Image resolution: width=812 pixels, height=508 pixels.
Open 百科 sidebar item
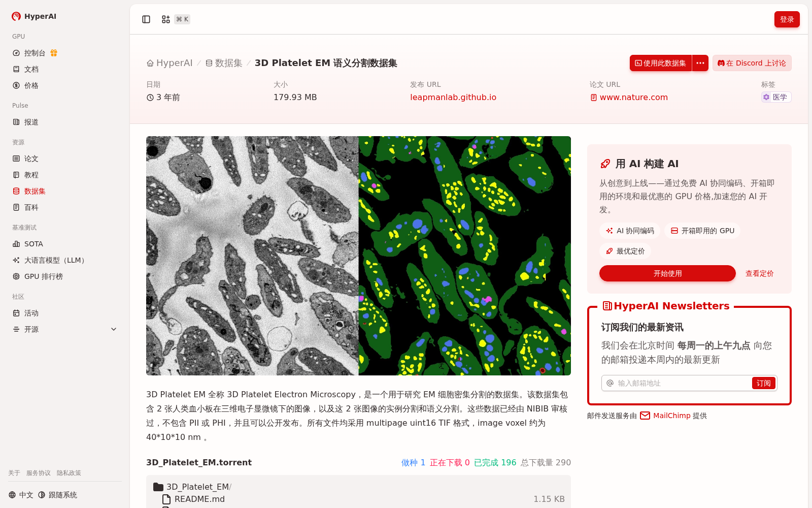pyautogui.click(x=26, y=207)
